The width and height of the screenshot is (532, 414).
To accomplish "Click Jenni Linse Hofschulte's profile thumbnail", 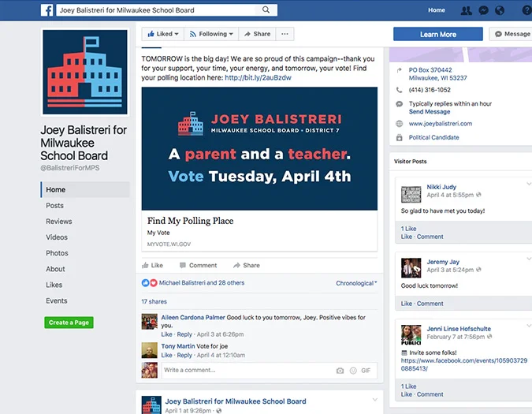I will (411, 335).
